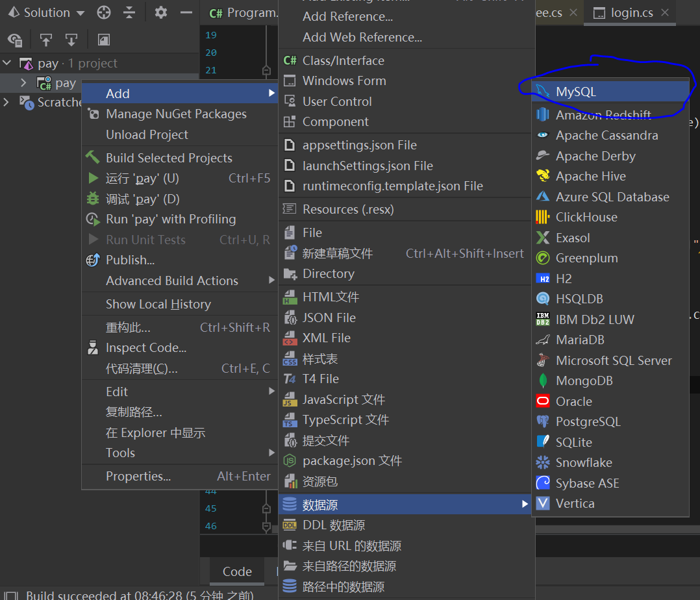
Task: Hide the Solution panel with minus icon
Action: 186,12
